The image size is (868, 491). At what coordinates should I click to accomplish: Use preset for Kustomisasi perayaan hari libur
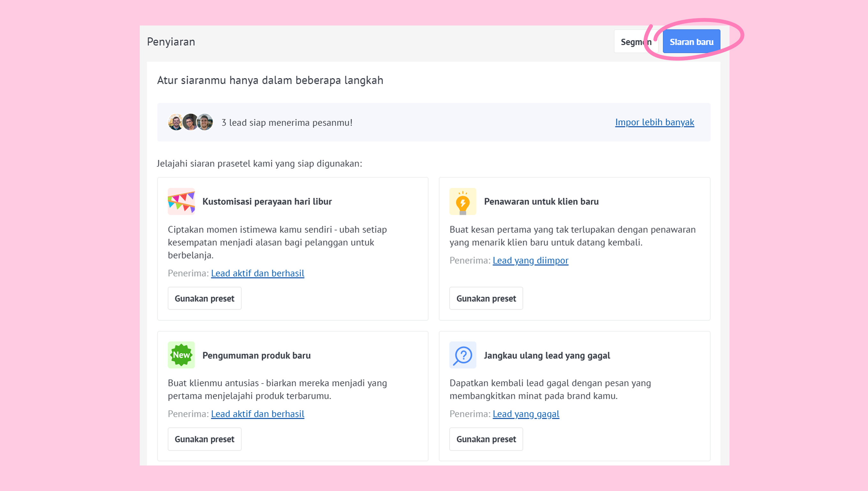click(205, 298)
